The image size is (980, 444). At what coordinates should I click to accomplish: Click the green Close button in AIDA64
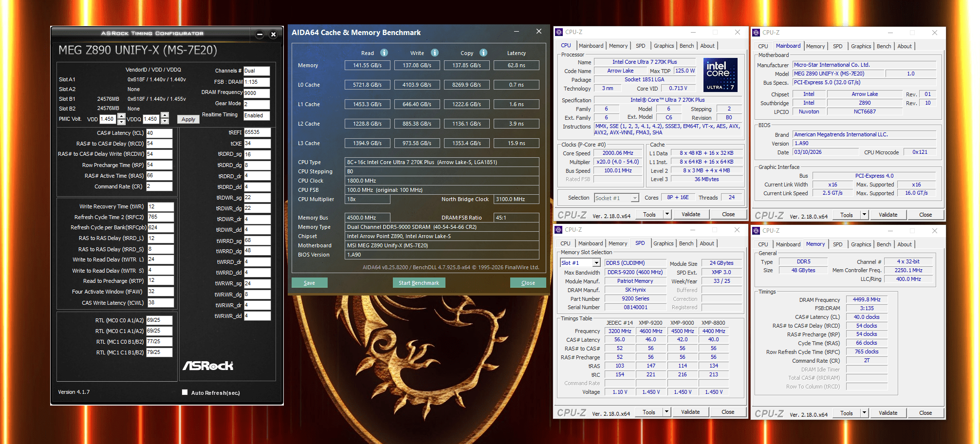coord(528,283)
